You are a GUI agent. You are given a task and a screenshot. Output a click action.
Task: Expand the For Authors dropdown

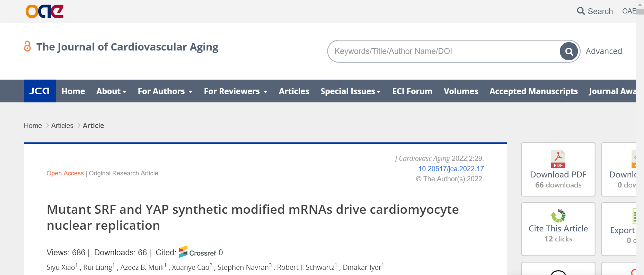point(165,91)
